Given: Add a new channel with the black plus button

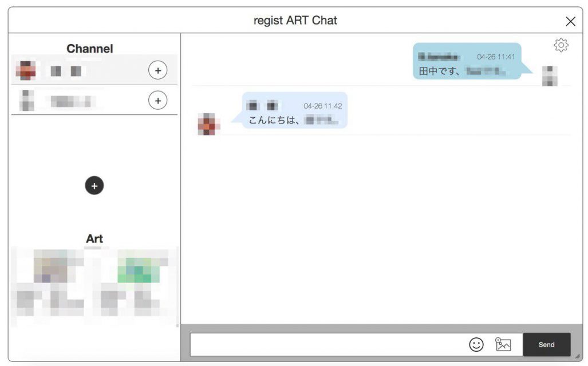Looking at the screenshot, I should 94,186.
